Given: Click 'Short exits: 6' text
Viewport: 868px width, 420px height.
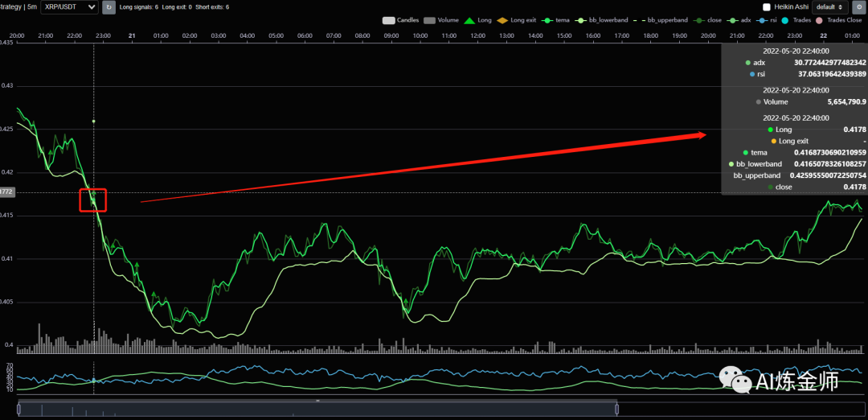Looking at the screenshot, I should click(x=212, y=7).
